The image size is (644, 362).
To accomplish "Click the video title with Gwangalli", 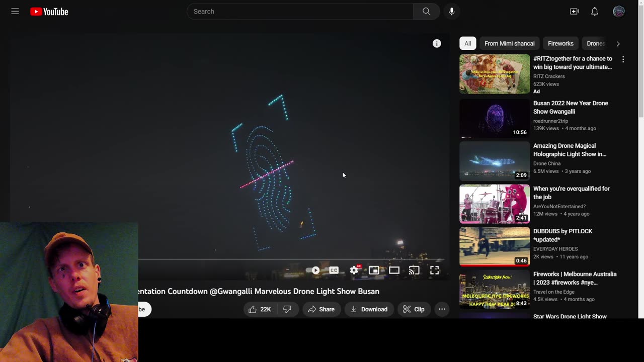I will 259,291.
